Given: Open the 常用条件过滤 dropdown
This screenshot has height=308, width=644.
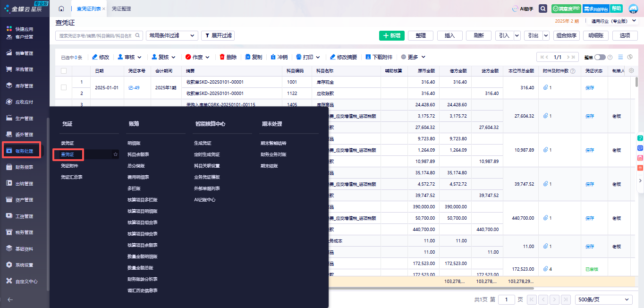Looking at the screenshot, I should pos(172,35).
